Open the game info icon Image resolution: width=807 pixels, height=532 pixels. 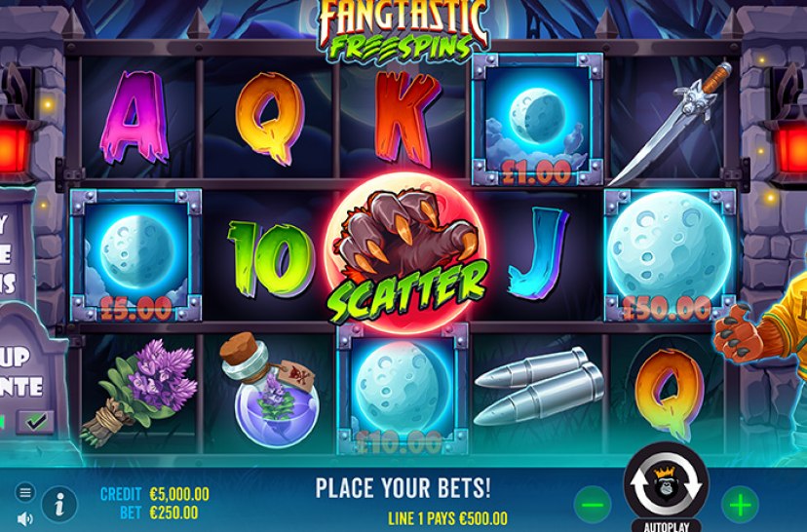[59, 506]
